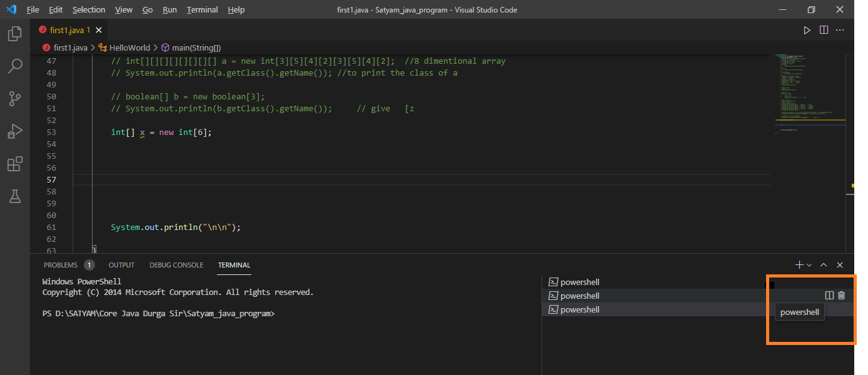868x375 pixels.
Task: Switch to the DEBUG CONSOLE tab
Action: point(176,264)
